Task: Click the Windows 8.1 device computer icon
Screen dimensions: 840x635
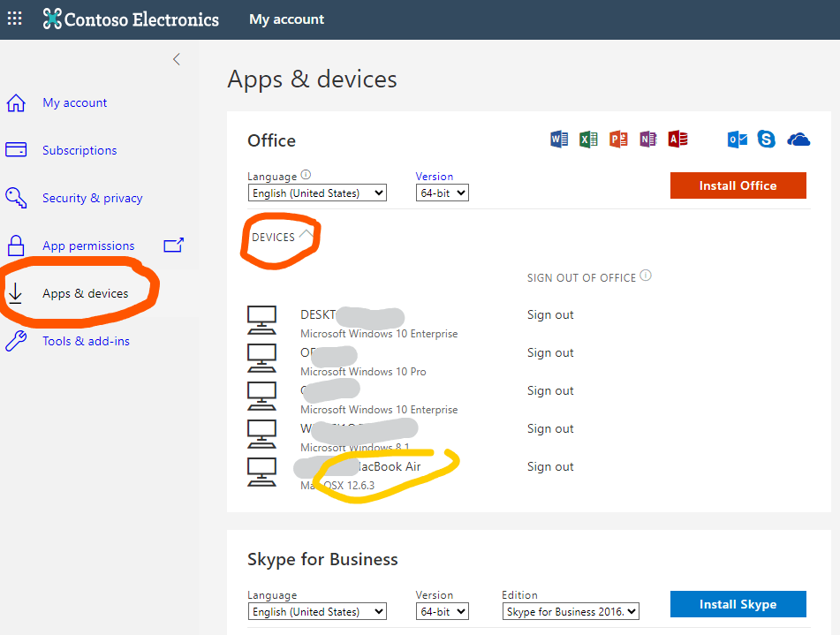Action: (x=261, y=434)
